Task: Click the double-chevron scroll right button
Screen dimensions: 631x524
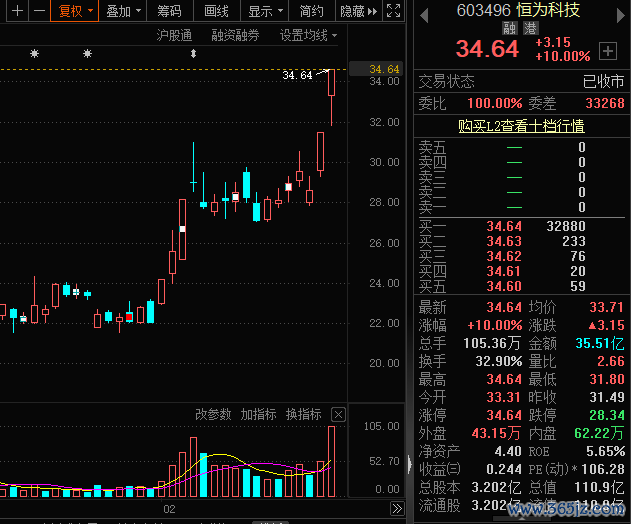Action: point(397,508)
